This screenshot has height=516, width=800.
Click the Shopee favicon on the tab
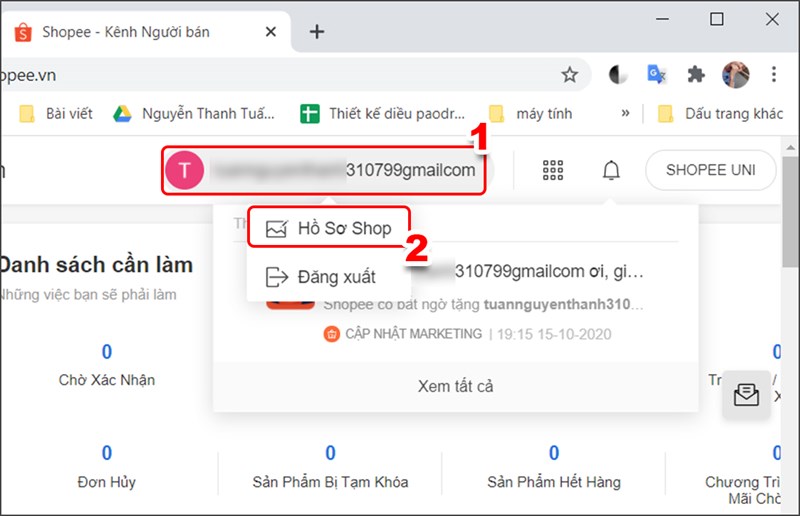pos(23,32)
